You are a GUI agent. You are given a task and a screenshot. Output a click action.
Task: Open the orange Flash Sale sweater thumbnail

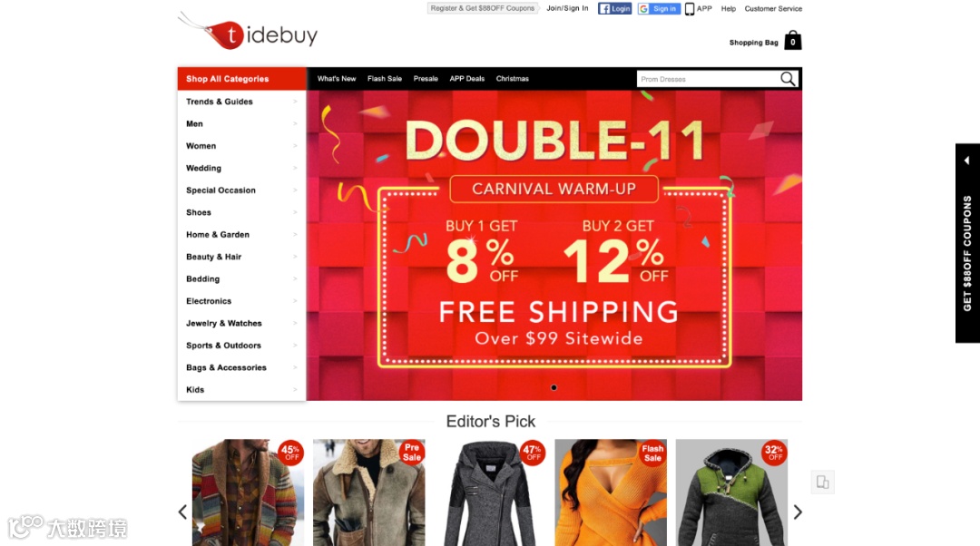(611, 492)
